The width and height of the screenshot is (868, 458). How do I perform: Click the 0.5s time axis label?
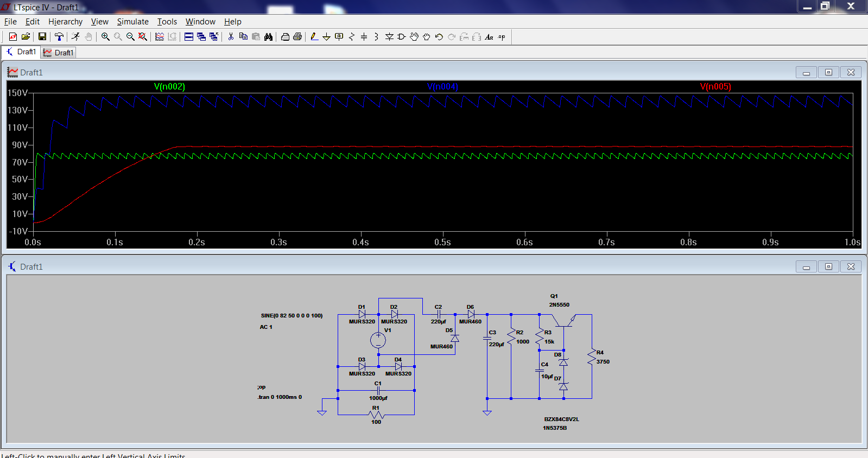pyautogui.click(x=442, y=242)
